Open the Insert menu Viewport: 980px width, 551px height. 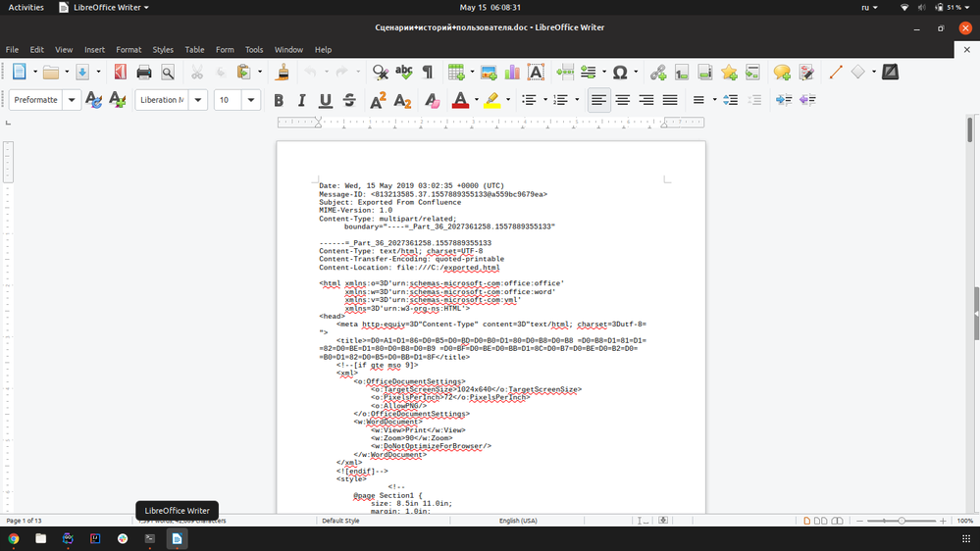[x=94, y=49]
